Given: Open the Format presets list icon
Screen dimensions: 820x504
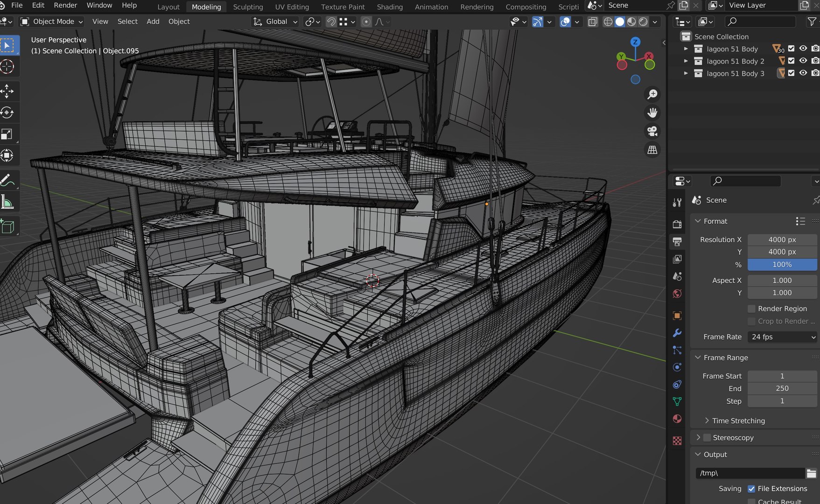Looking at the screenshot, I should (800, 221).
